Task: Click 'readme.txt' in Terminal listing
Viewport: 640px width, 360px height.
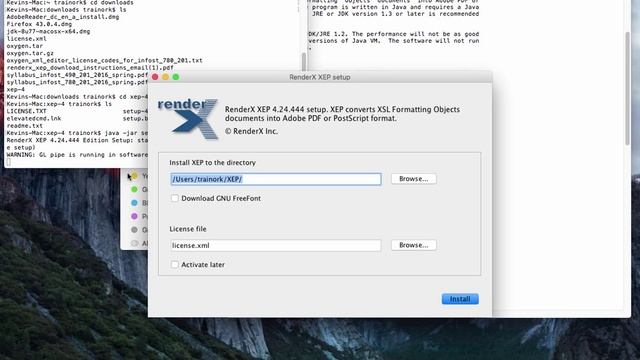Action: point(24,126)
